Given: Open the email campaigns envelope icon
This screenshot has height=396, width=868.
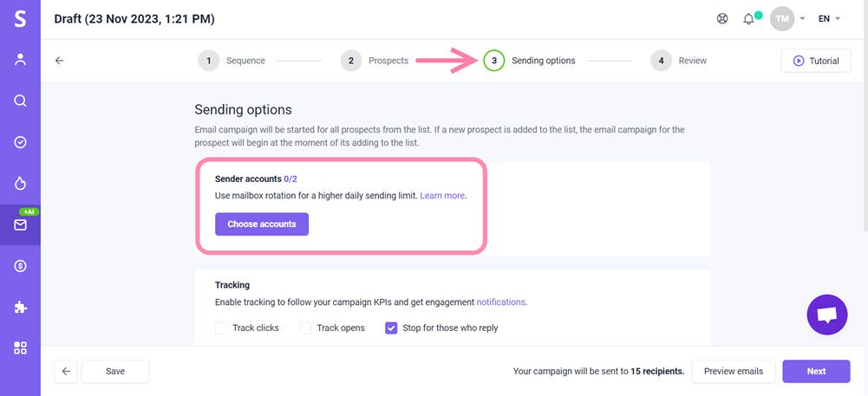Looking at the screenshot, I should (x=20, y=224).
